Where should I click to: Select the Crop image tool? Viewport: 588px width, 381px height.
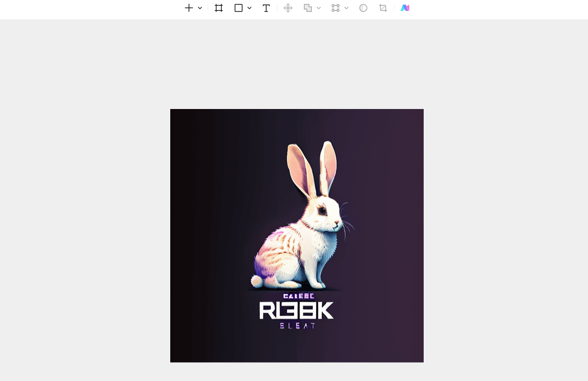[x=383, y=8]
